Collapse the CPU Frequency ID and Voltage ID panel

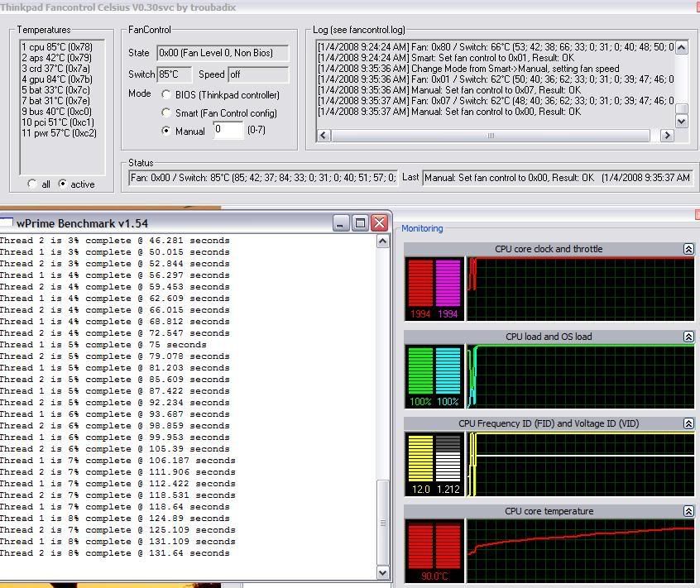(x=688, y=423)
